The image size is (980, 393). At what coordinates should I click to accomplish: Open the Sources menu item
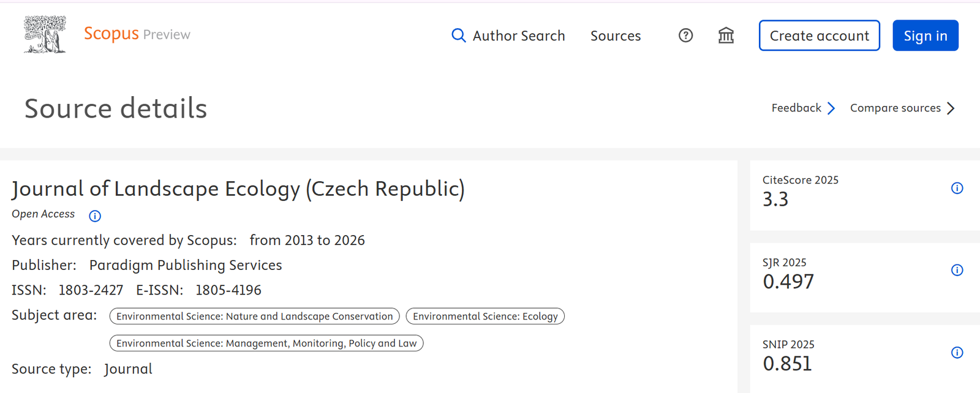616,36
